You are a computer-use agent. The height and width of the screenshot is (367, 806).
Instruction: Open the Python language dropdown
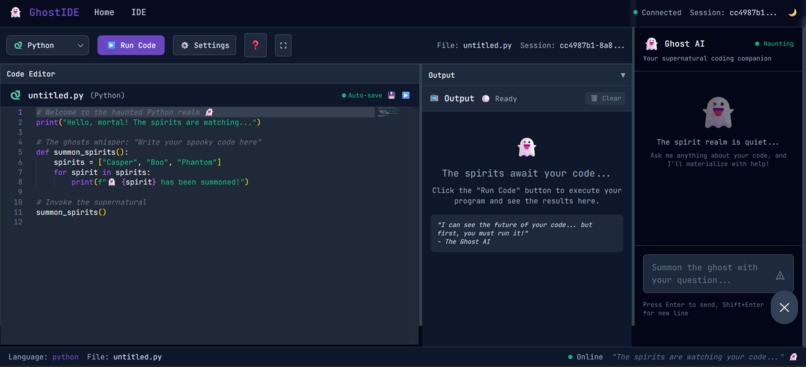(x=47, y=45)
